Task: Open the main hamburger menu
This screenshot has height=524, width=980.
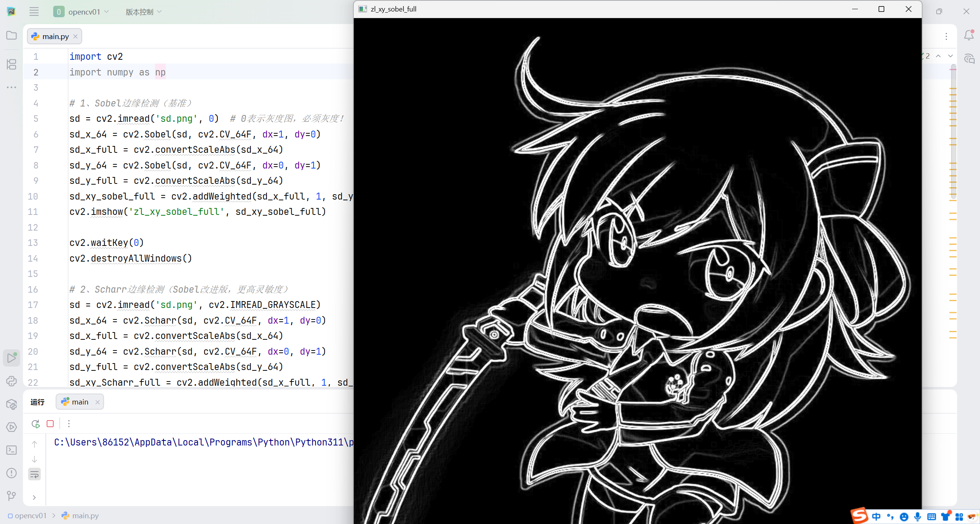Action: click(34, 11)
